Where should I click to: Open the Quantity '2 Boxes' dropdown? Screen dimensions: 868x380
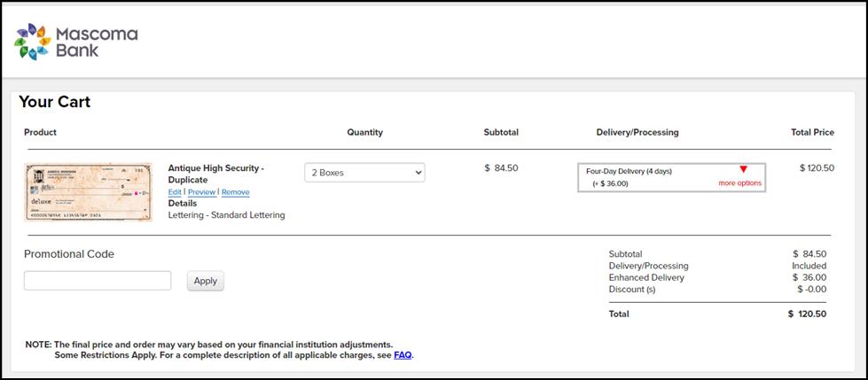364,173
